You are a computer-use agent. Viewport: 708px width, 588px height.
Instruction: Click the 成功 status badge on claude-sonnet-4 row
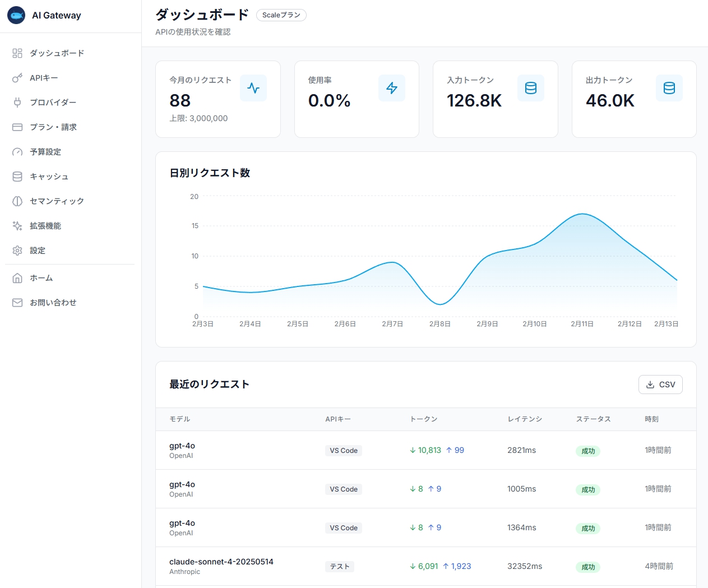[x=587, y=567]
